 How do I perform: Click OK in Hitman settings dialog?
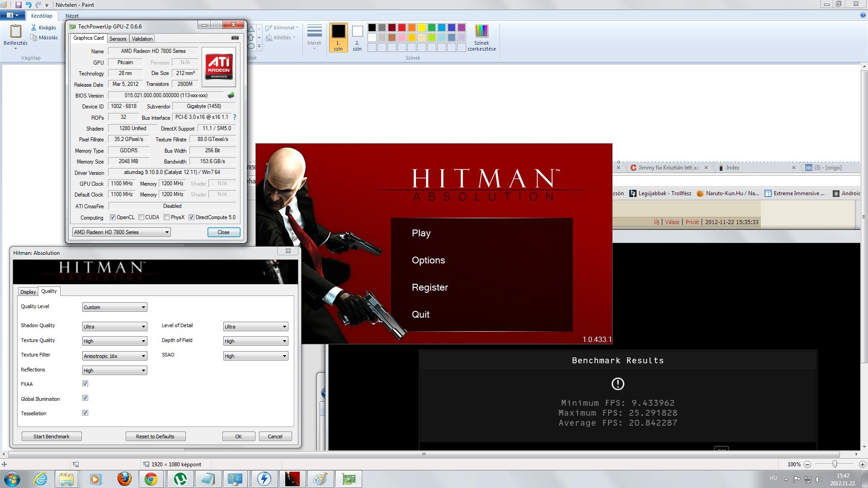coord(238,436)
